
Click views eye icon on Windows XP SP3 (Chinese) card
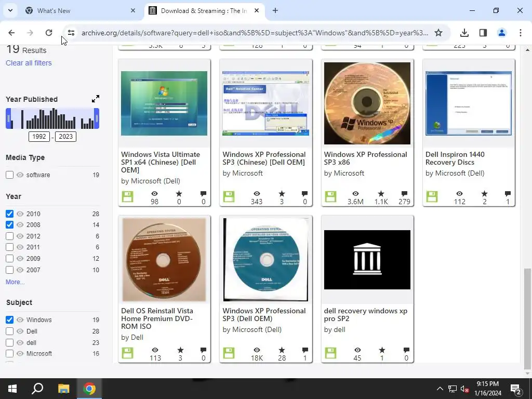[257, 194]
